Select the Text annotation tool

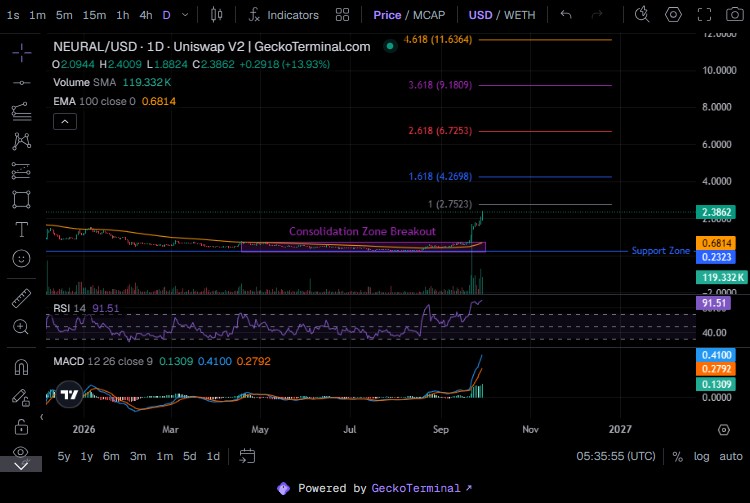tap(22, 230)
